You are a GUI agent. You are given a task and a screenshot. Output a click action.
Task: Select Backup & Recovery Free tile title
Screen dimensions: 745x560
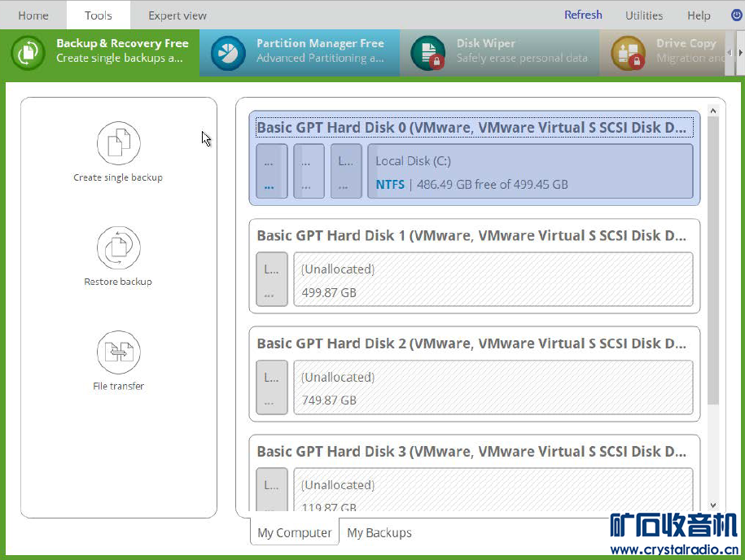tap(123, 43)
